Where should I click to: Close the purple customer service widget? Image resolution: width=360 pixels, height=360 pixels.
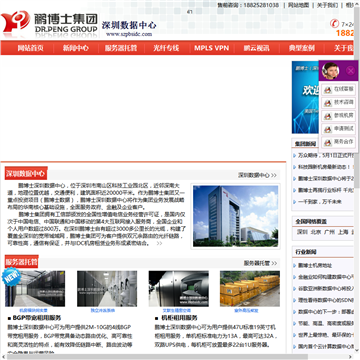350,71
